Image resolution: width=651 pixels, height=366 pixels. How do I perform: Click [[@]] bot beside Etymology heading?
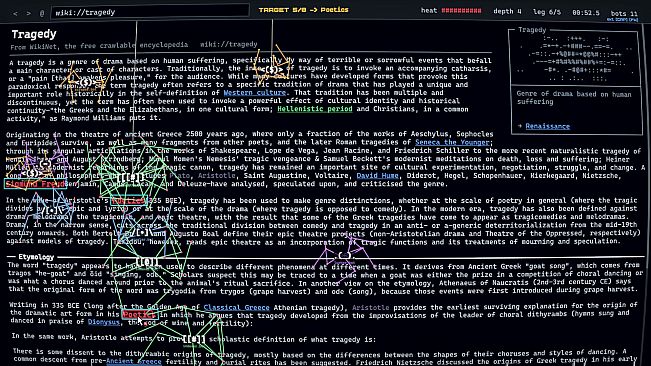pyautogui.click(x=147, y=262)
